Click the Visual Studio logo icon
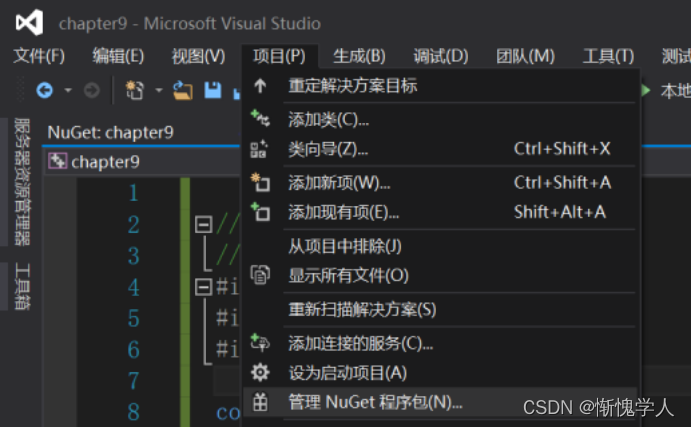 click(30, 22)
